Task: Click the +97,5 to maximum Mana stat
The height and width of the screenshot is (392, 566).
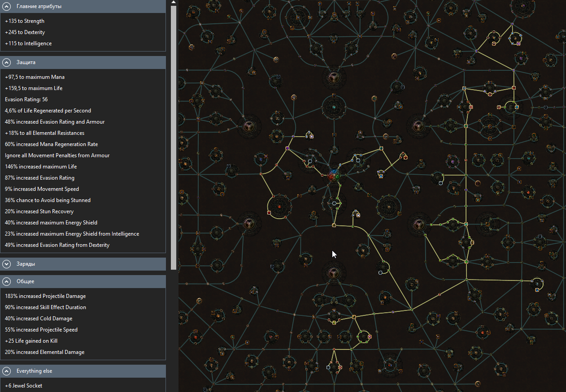Action: (35, 77)
